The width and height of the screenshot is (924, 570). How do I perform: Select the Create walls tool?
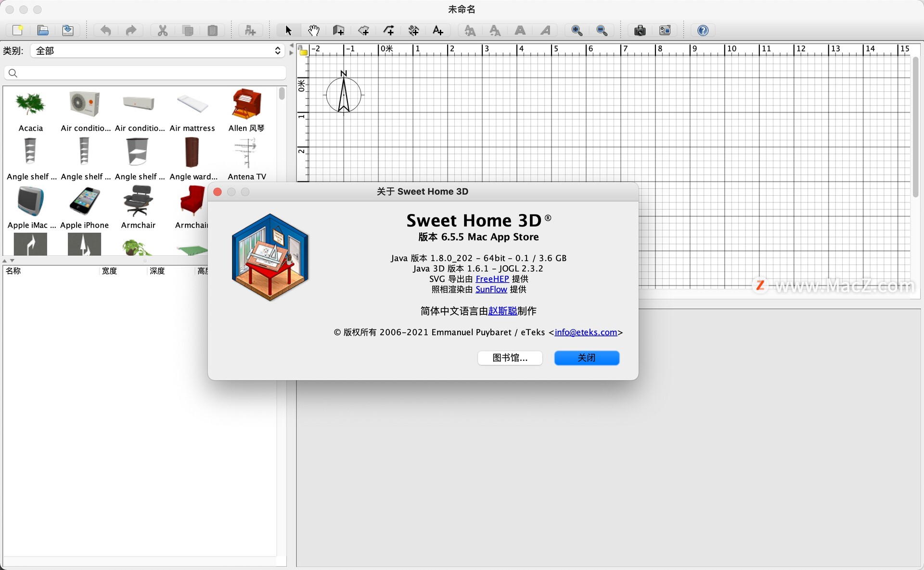tap(338, 30)
